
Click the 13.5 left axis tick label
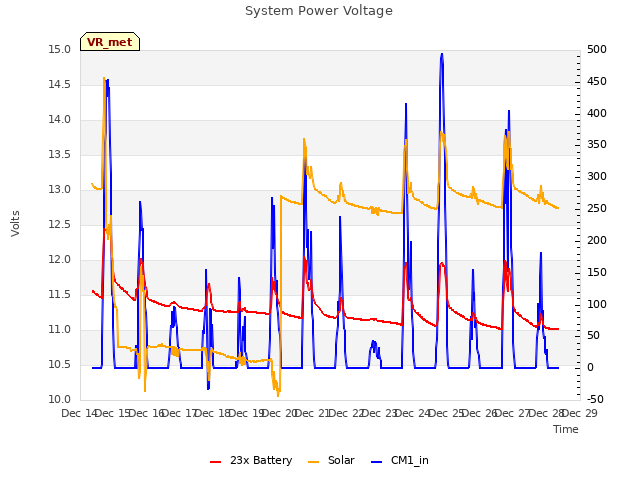60,155
